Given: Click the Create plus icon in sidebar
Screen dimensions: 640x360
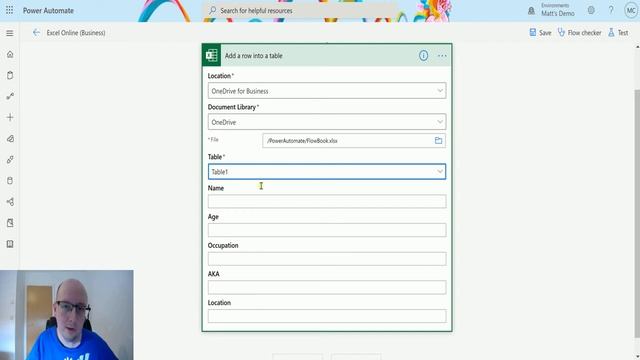Looking at the screenshot, I should point(10,118).
